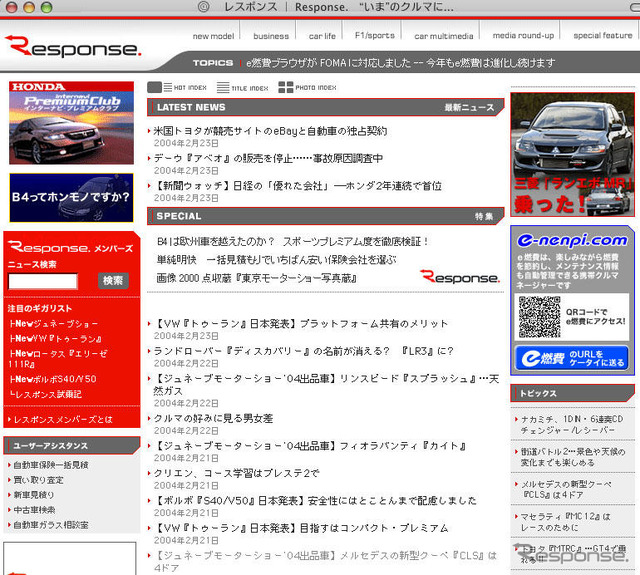Open ランドローバー『ディスカバリー』 article

tap(303, 351)
